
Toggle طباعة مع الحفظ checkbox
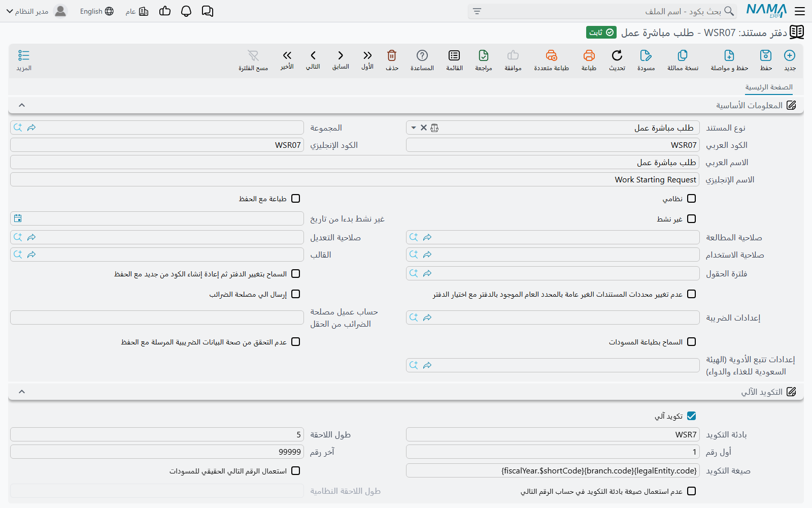(296, 199)
